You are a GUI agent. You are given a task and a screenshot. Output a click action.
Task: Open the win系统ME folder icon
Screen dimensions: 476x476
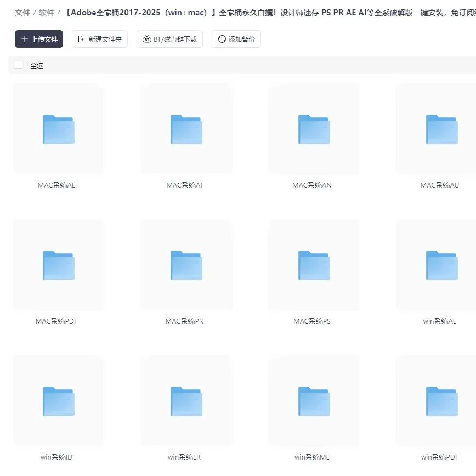tap(314, 401)
